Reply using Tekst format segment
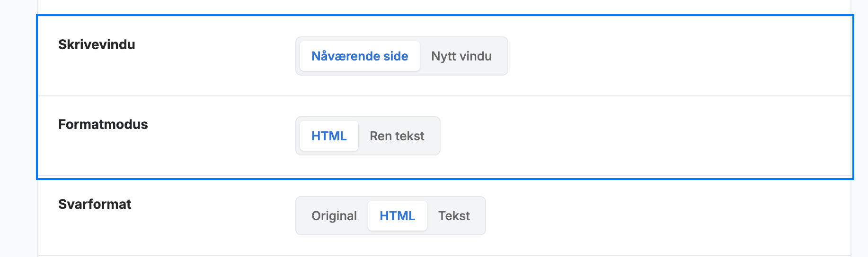868x257 pixels. tap(454, 216)
